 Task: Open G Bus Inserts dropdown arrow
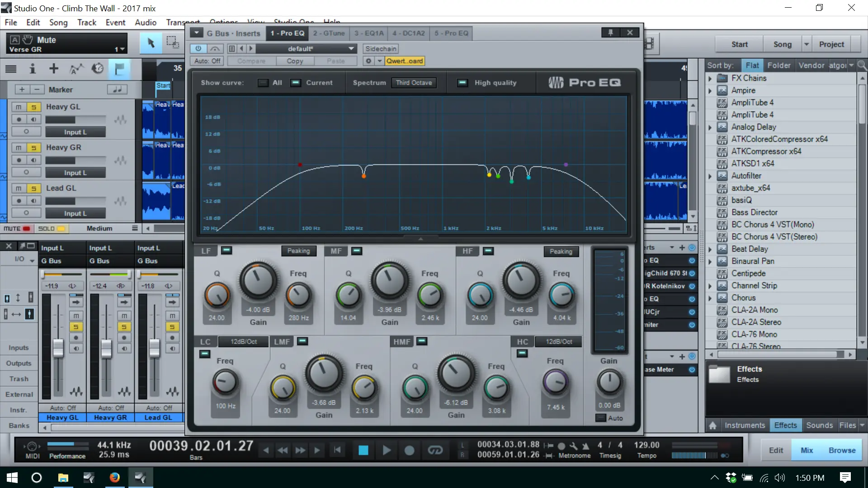196,33
